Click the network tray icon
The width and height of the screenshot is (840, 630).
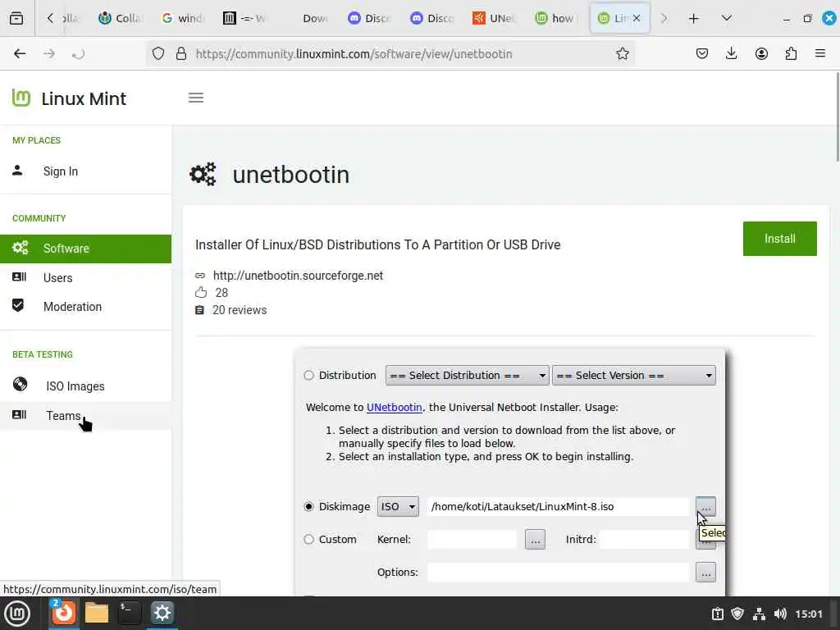tap(759, 614)
